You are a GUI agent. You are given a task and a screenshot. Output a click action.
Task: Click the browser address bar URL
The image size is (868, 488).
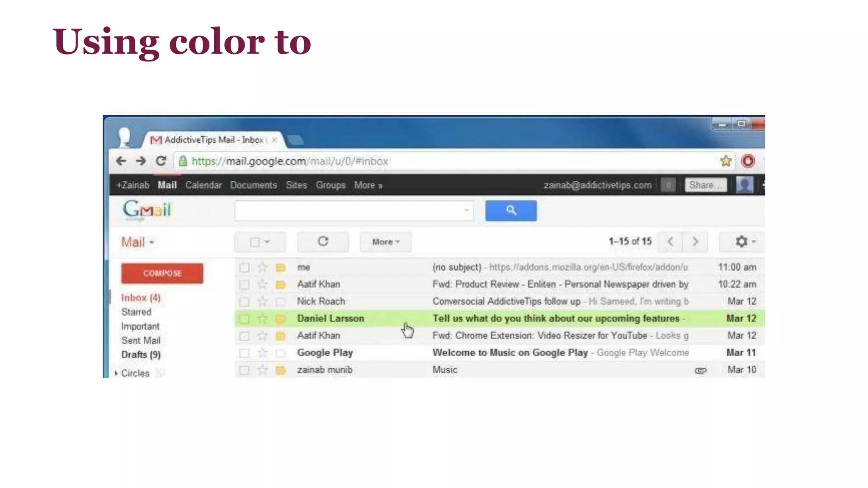tap(290, 161)
